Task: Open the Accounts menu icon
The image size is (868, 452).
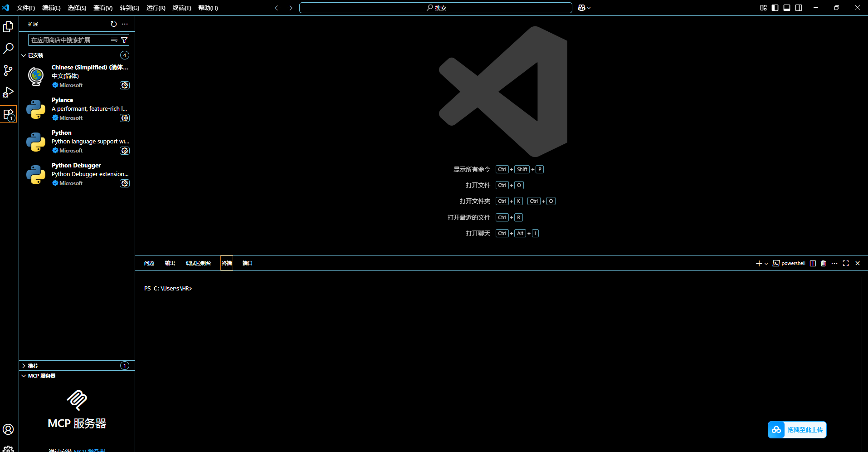Action: (x=8, y=429)
